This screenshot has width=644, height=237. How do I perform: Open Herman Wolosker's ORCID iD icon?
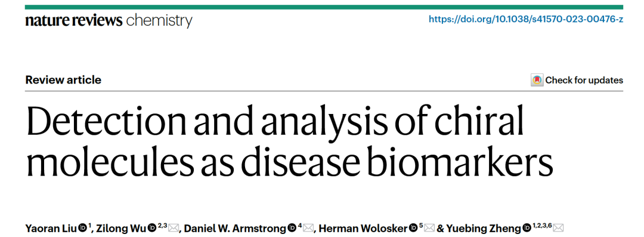click(413, 227)
